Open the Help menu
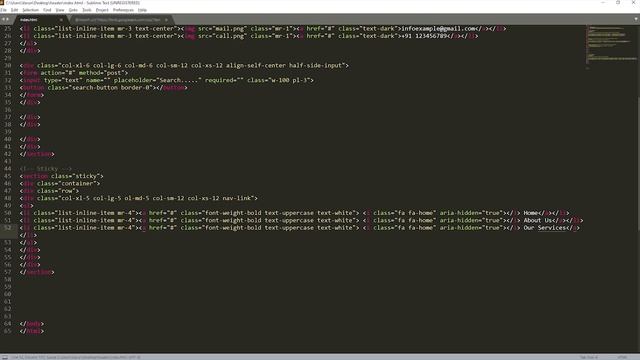The width and height of the screenshot is (640, 360). 142,10
